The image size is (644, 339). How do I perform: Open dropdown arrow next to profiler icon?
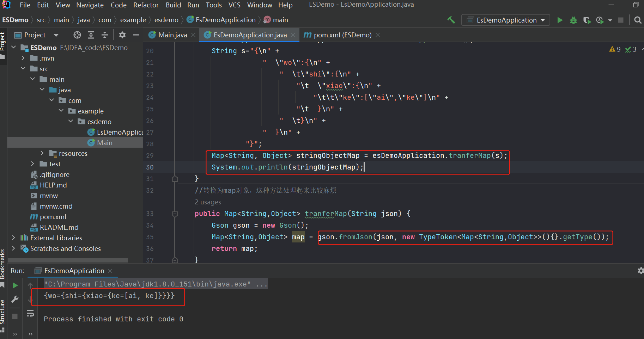click(x=610, y=20)
